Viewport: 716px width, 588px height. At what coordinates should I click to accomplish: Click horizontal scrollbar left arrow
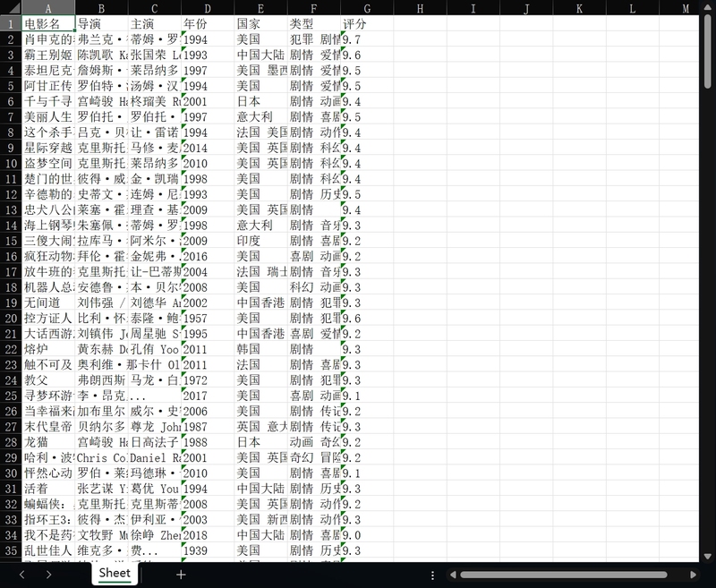coord(453,575)
